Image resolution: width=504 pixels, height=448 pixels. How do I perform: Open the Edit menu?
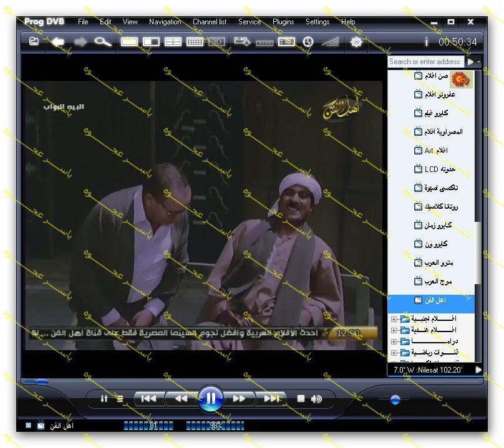[x=105, y=22]
